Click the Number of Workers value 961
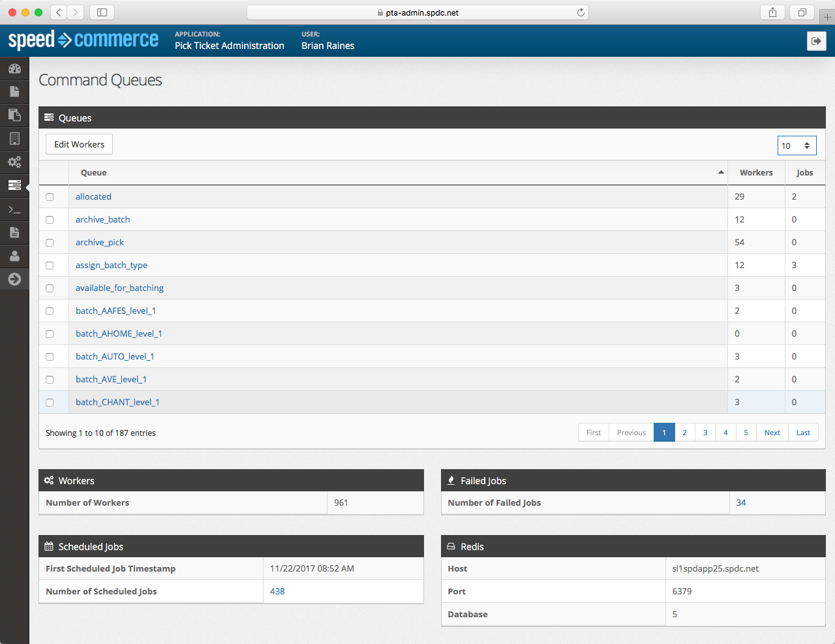The image size is (835, 644). coord(341,502)
